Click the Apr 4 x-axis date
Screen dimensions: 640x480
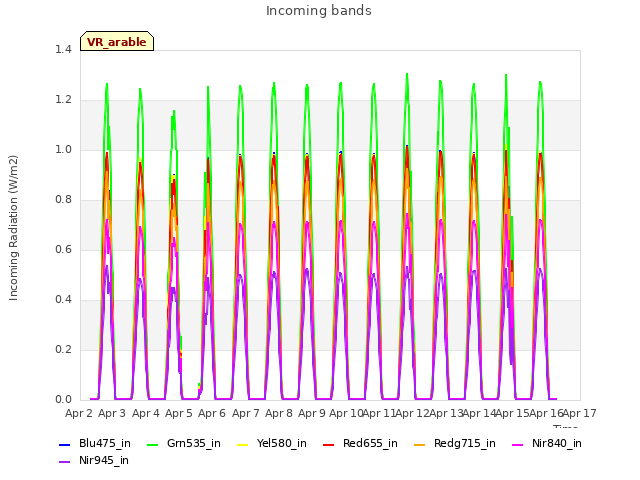click(146, 413)
